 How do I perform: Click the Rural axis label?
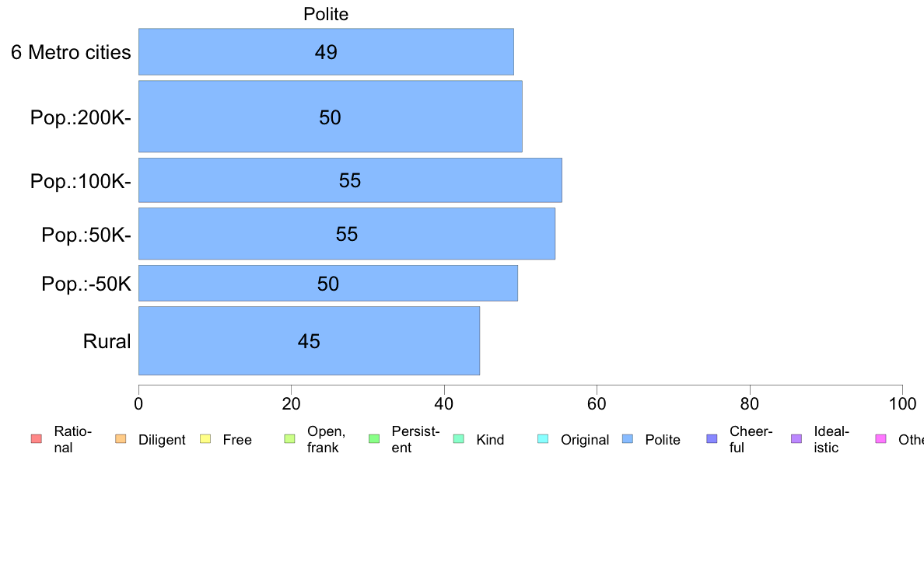(x=107, y=341)
